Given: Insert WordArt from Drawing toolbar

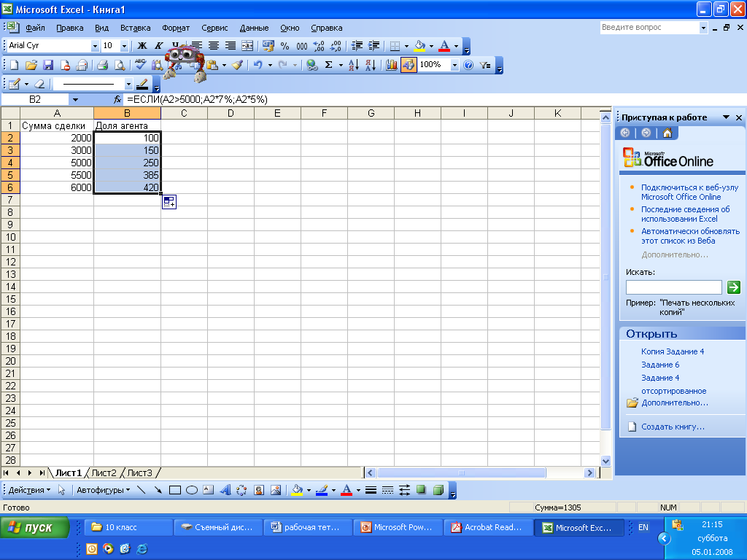Looking at the screenshot, I should (225, 490).
